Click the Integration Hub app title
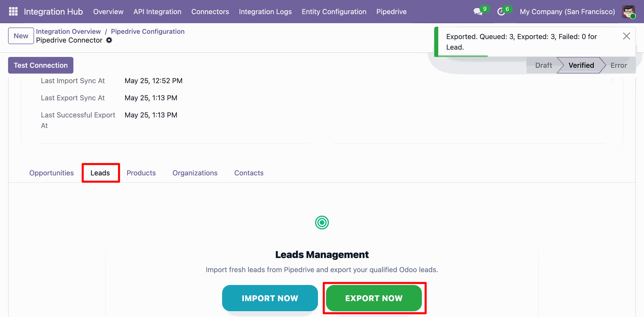Image resolution: width=644 pixels, height=317 pixels. click(53, 12)
